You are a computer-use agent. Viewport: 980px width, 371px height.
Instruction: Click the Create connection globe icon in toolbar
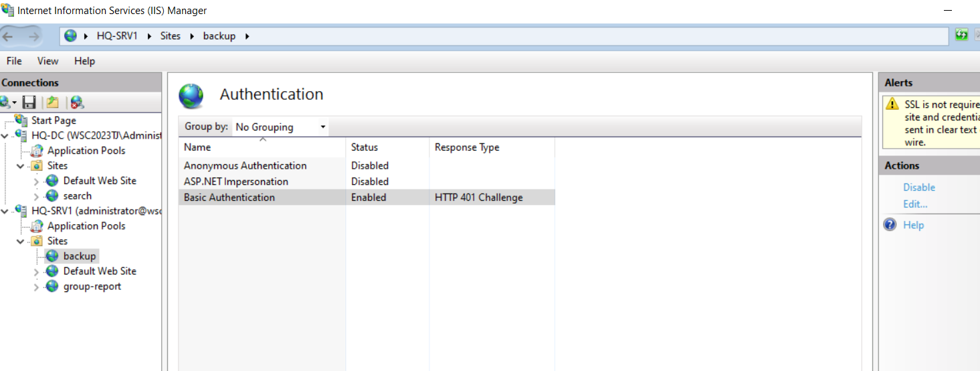tap(6, 102)
